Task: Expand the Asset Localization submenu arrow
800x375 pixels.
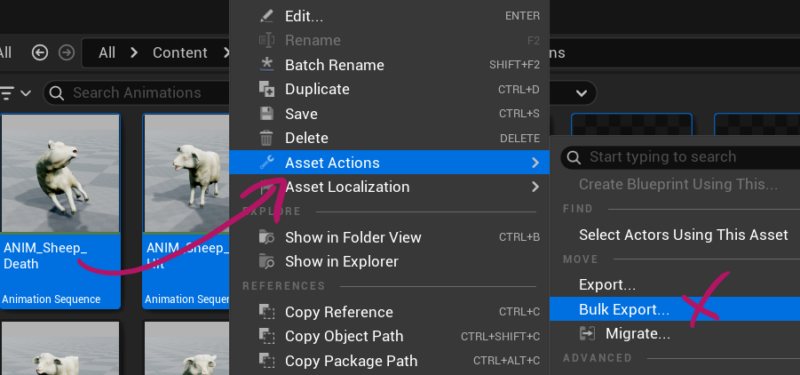Action: coord(535,187)
